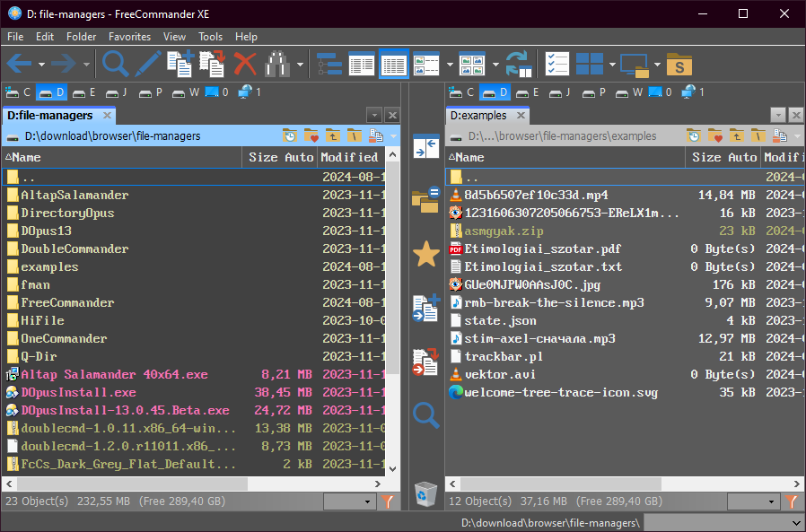Expand the Back history dropdown arrow
Image resolution: width=806 pixels, height=532 pixels.
click(x=40, y=65)
